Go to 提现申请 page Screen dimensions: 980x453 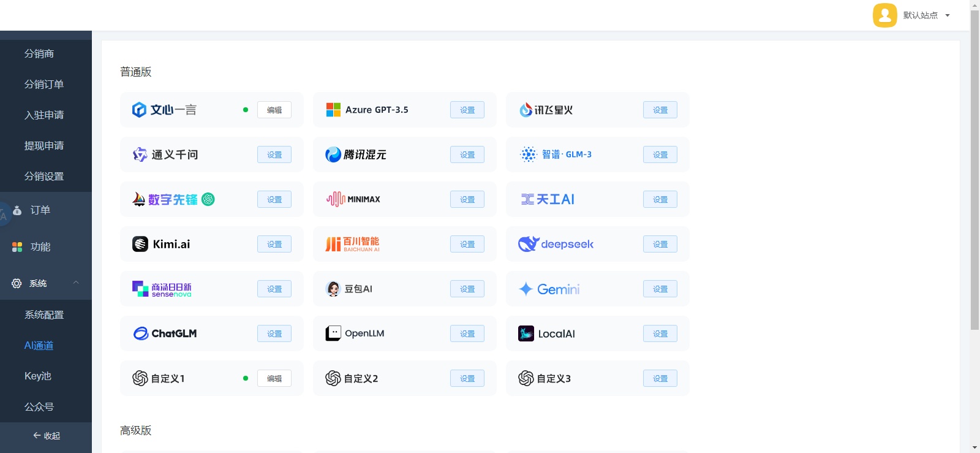tap(44, 146)
